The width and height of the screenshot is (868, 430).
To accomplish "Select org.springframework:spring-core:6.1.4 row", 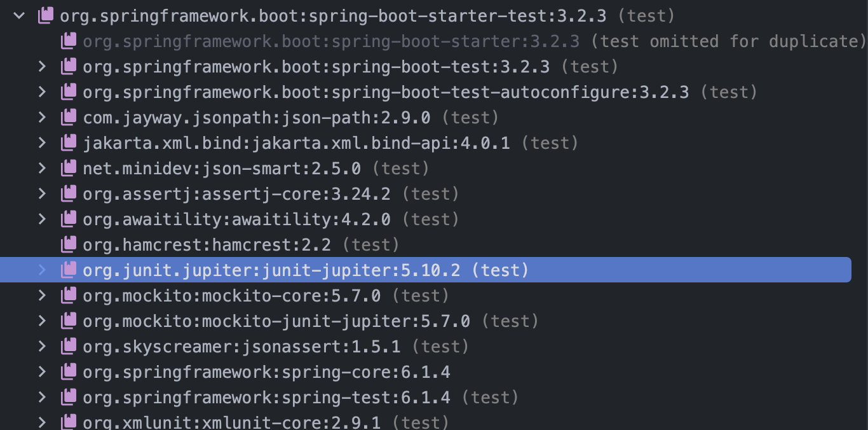I will 434,372.
